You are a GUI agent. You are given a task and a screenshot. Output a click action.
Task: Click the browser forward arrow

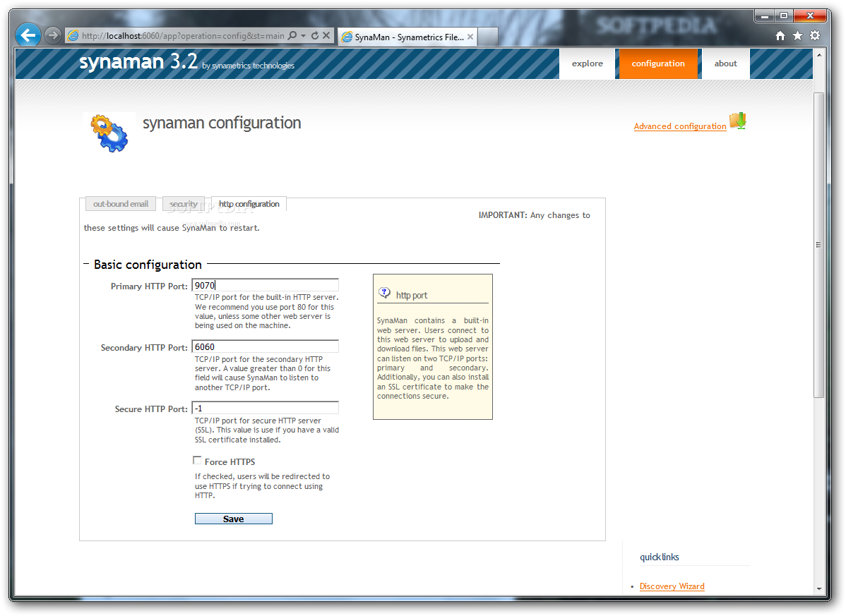pos(52,35)
